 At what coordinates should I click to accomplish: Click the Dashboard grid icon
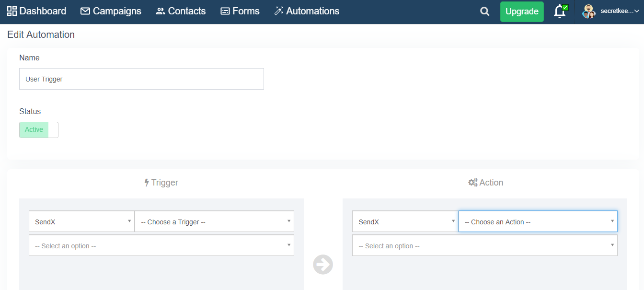(12, 11)
